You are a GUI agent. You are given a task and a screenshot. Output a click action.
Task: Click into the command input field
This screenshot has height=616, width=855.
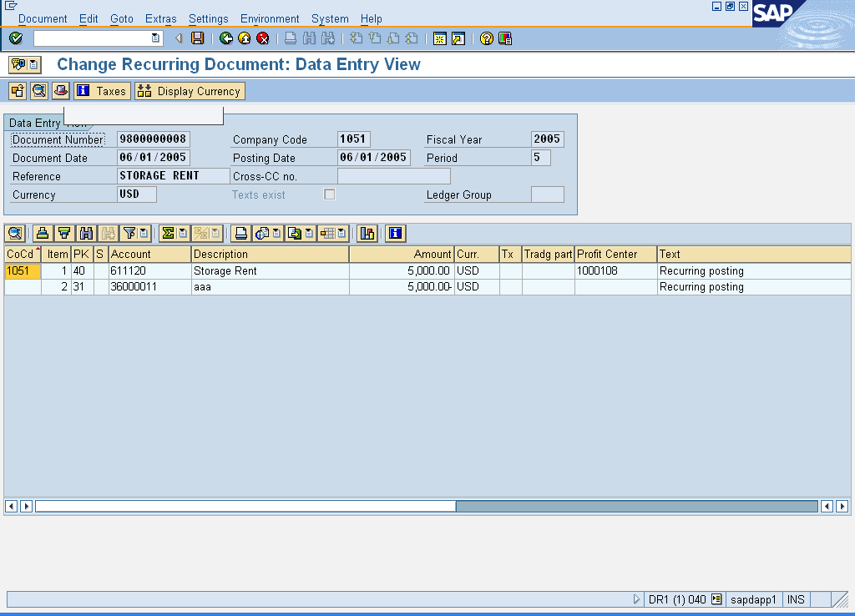click(x=92, y=38)
